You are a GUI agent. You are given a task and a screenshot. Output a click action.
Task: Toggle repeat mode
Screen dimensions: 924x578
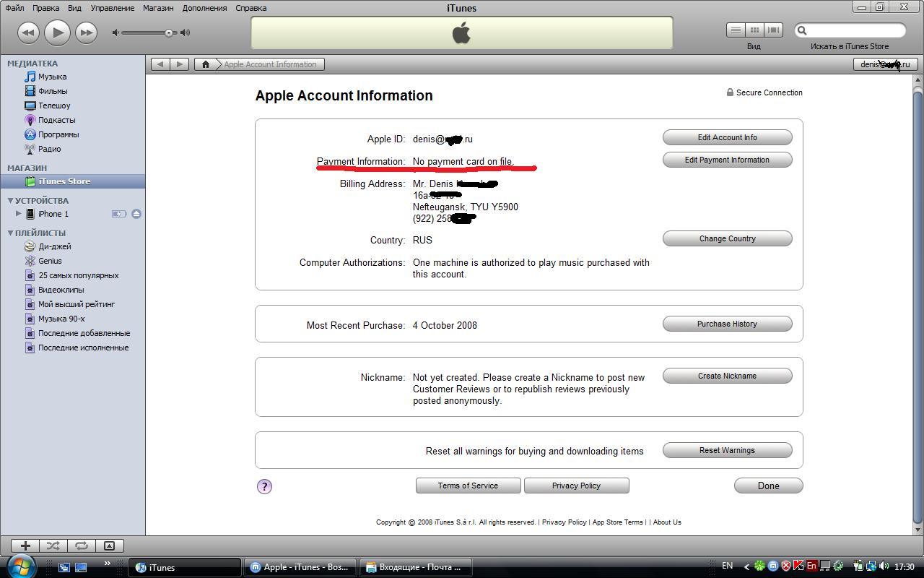pos(81,545)
